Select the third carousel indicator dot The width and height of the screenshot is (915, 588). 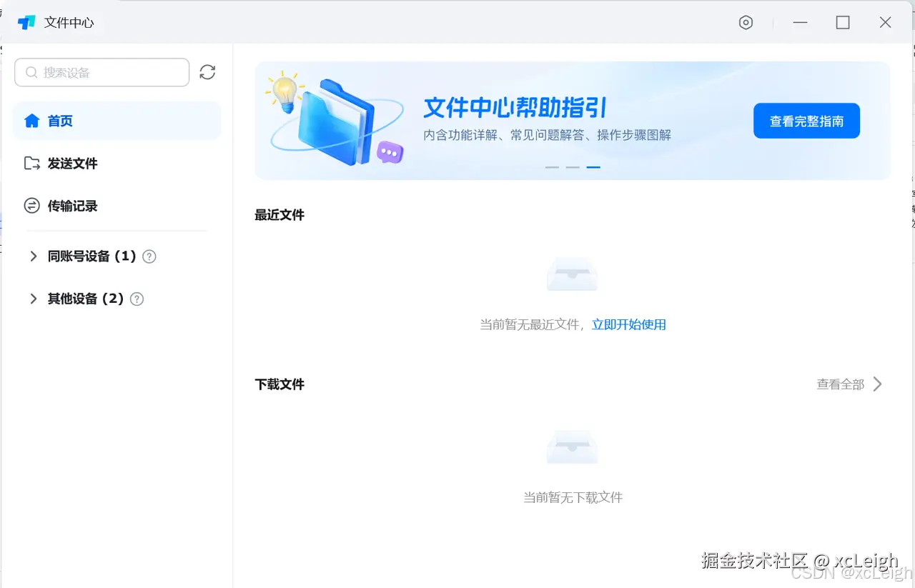pos(593,166)
